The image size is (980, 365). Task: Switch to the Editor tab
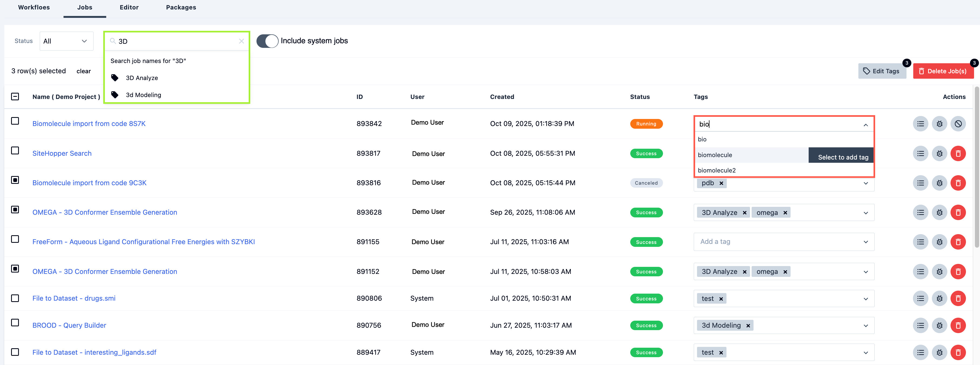129,7
